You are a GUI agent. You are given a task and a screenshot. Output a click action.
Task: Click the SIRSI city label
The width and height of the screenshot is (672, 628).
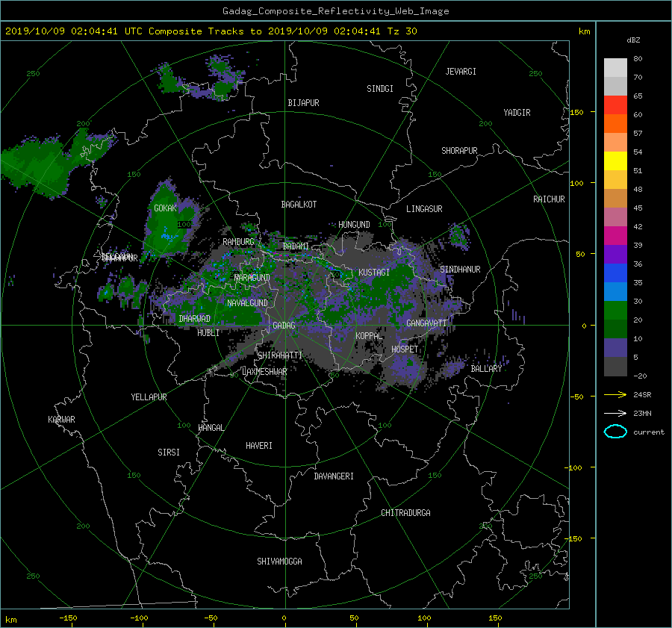169,453
